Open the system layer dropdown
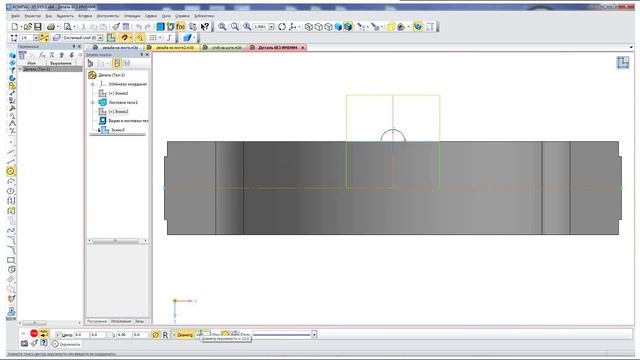This screenshot has width=640, height=360. click(100, 38)
